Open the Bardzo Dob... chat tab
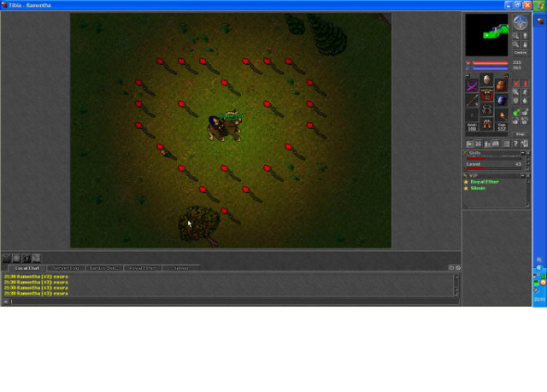 (104, 268)
